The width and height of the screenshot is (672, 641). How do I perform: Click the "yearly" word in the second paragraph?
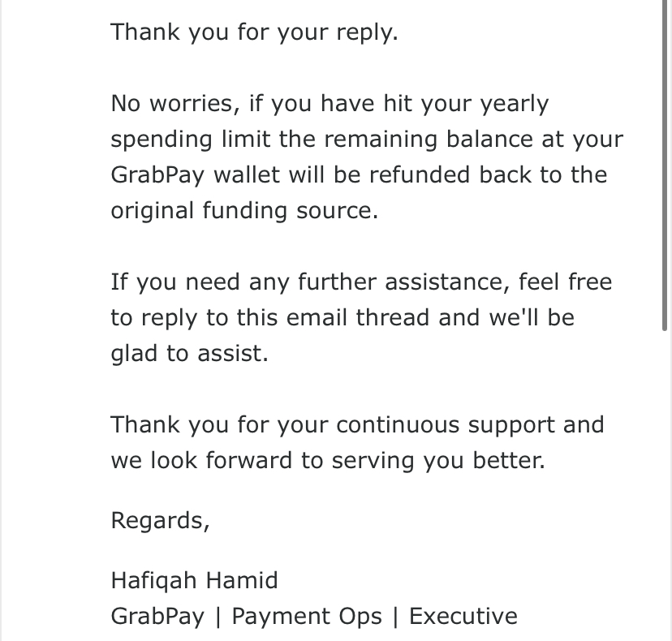coord(515,105)
